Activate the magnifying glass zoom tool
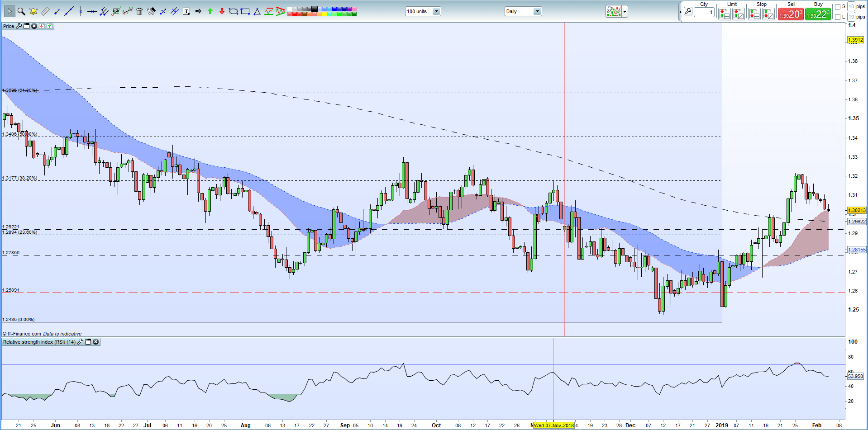Image resolution: width=868 pixels, height=430 pixels. [21, 11]
